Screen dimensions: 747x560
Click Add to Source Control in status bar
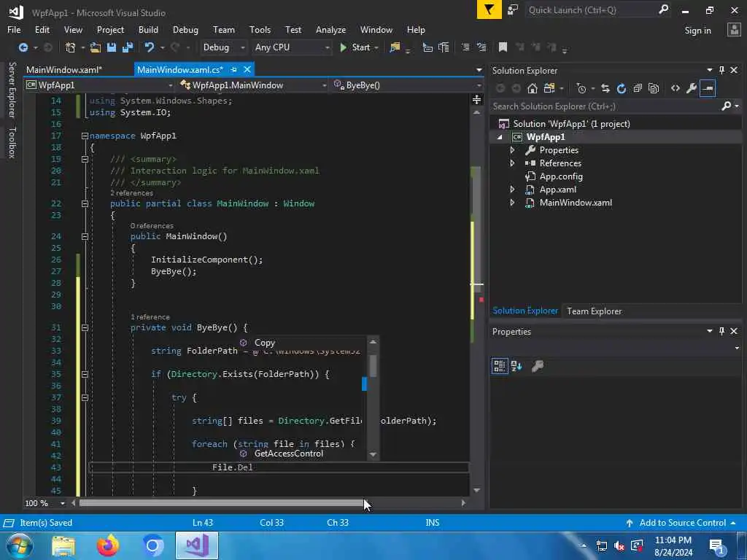click(682, 523)
